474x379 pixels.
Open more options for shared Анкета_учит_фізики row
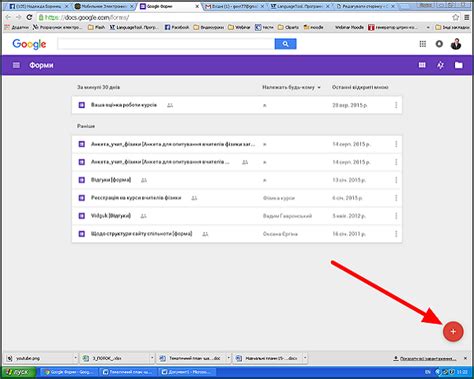point(396,162)
